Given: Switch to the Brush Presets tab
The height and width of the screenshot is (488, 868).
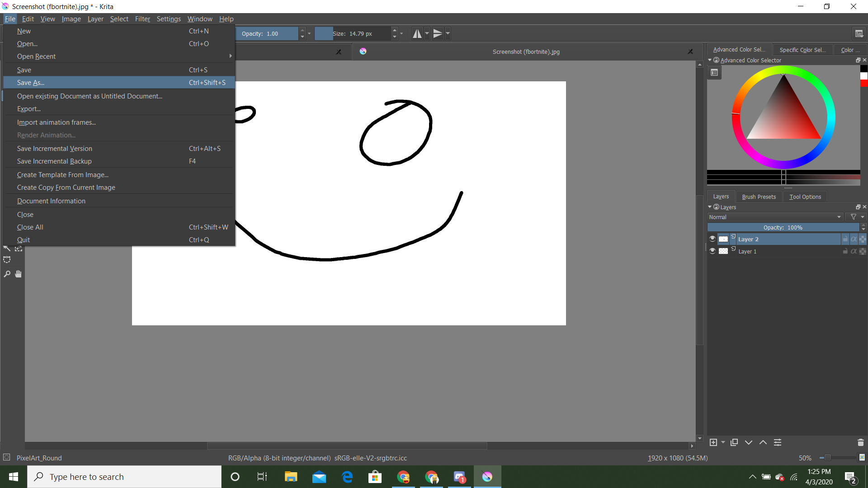Looking at the screenshot, I should (759, 196).
